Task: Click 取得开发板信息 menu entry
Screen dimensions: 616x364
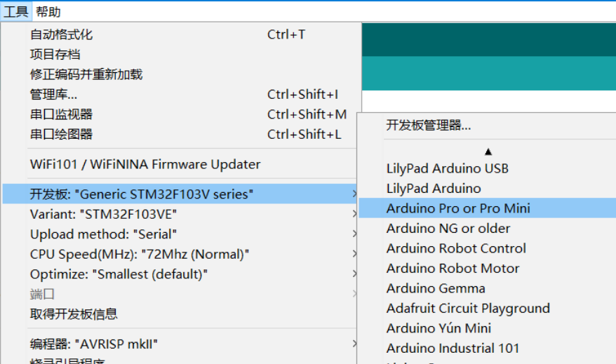Action: coord(180,314)
